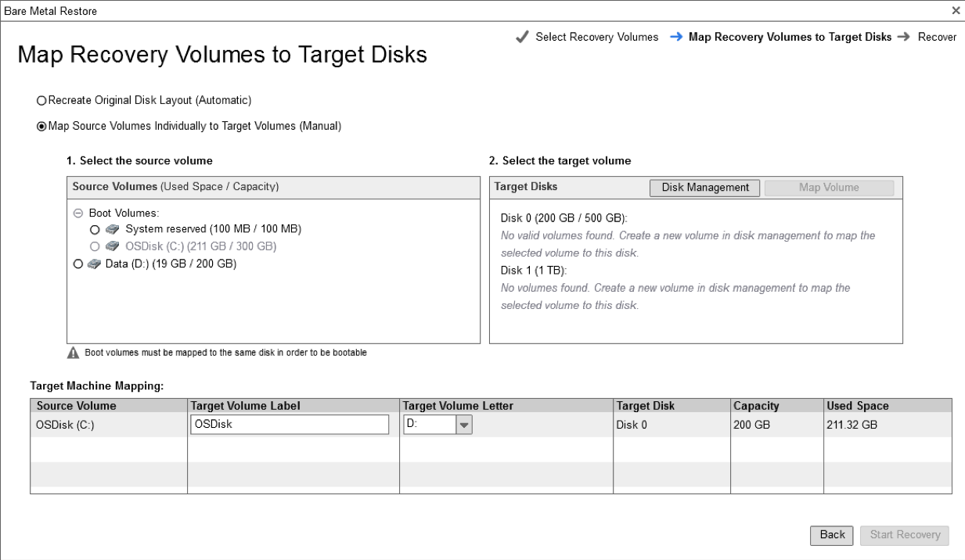
Task: Open the Target Volume Letter dropdown
Action: (464, 424)
